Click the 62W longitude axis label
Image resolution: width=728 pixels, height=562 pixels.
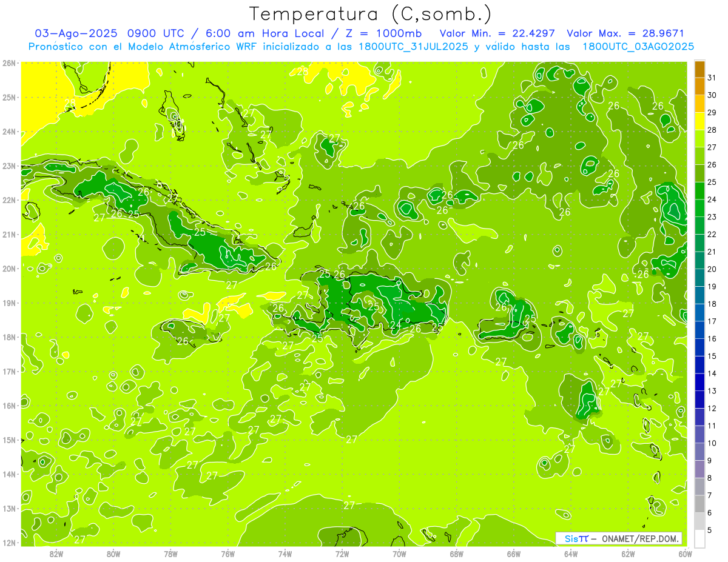tap(629, 554)
